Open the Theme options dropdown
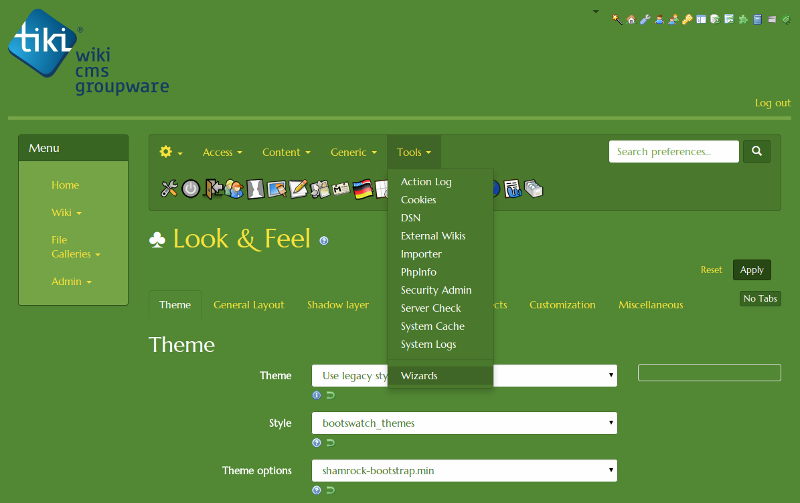The width and height of the screenshot is (800, 503). (464, 470)
